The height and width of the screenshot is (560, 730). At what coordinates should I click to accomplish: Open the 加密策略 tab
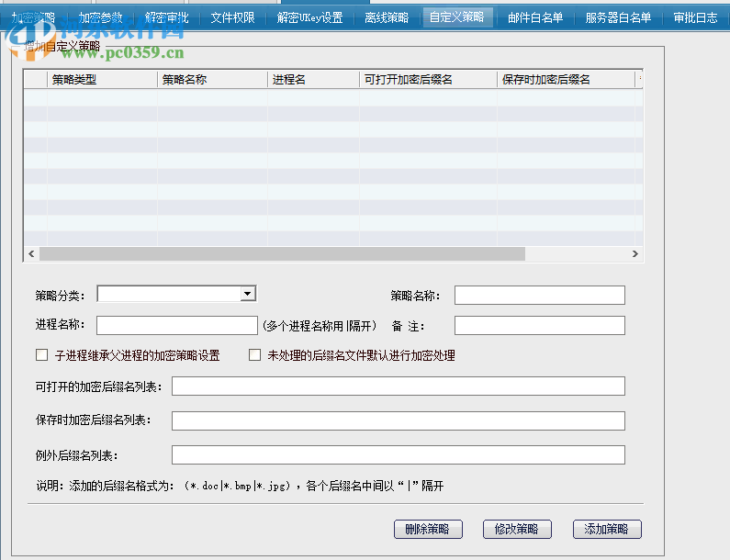[34, 17]
